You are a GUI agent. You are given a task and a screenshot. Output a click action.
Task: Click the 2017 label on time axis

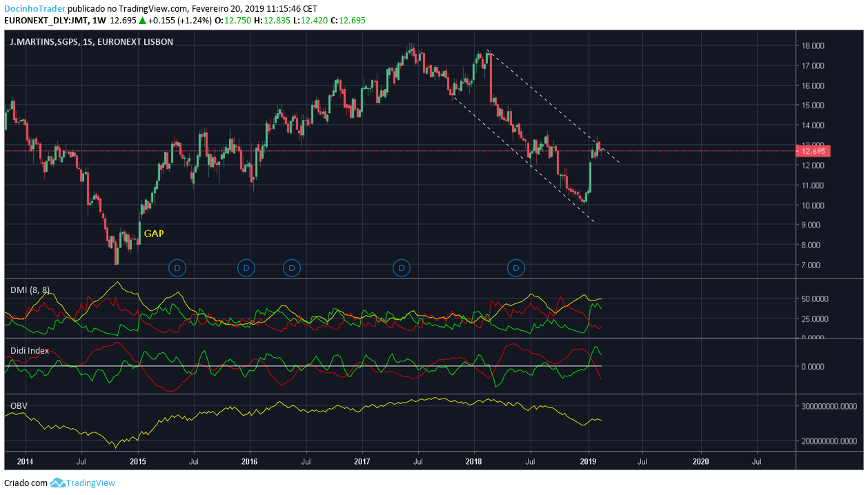pyautogui.click(x=362, y=461)
